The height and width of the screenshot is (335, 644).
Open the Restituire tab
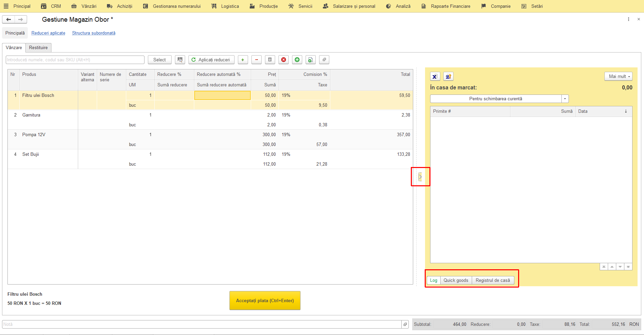(38, 47)
